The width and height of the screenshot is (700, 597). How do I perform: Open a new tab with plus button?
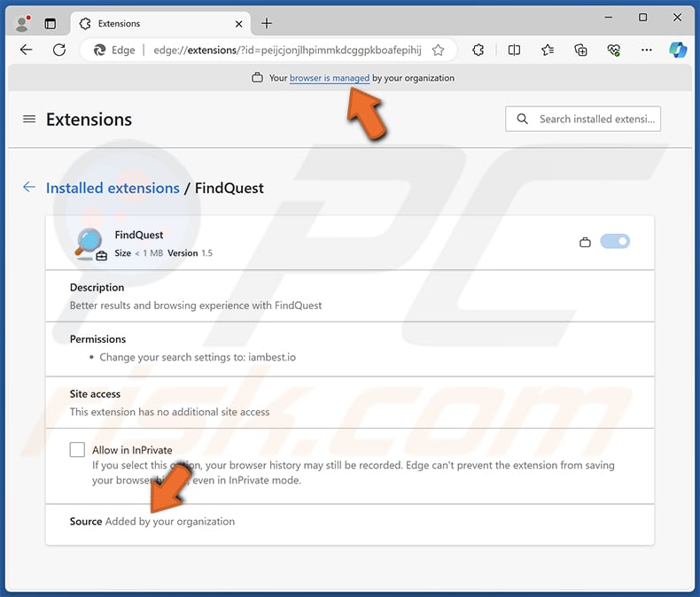(267, 23)
